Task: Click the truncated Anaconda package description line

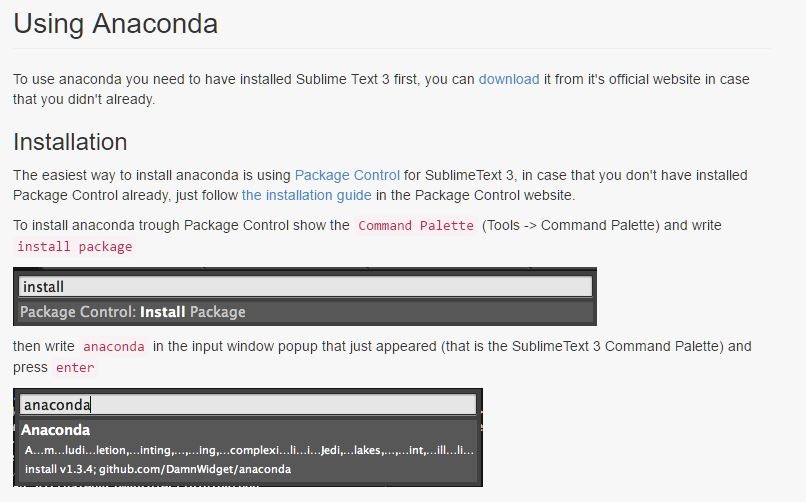Action: click(248, 450)
